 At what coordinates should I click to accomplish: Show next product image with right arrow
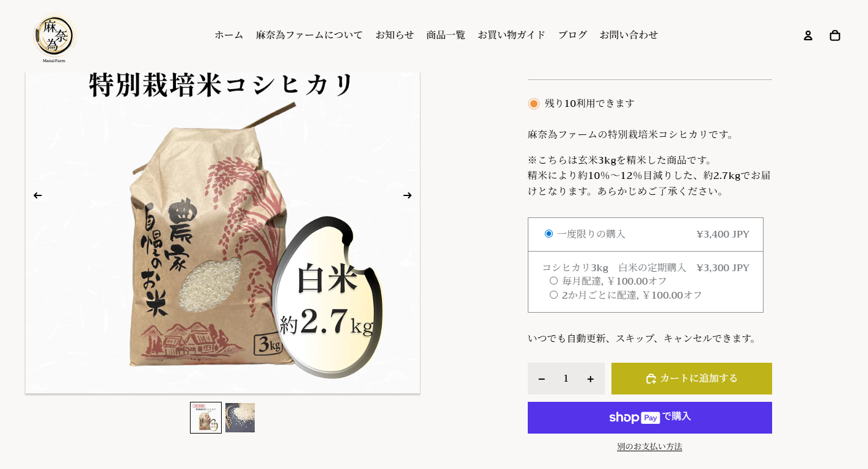pyautogui.click(x=407, y=195)
